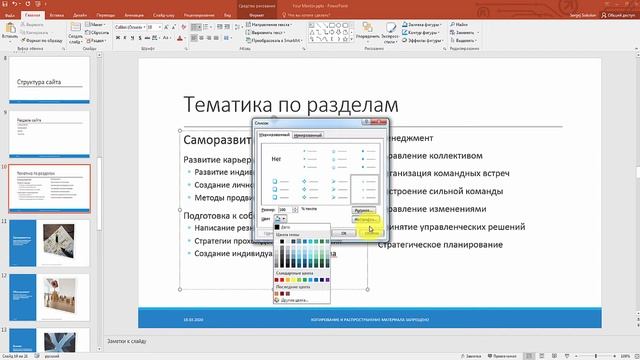Click Shape Effects (Эффекты фигуры)
640x360 pixels.
(422, 40)
